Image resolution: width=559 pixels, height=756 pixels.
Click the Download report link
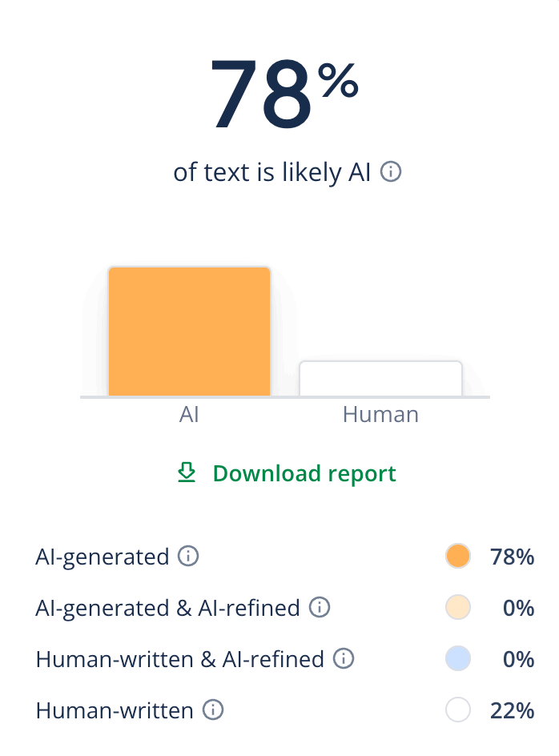pyautogui.click(x=304, y=473)
